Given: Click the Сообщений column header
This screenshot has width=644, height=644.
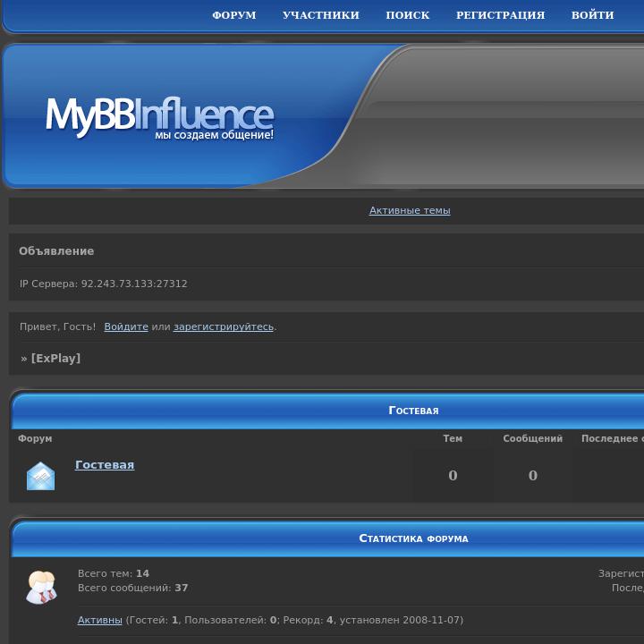Looking at the screenshot, I should point(533,438).
